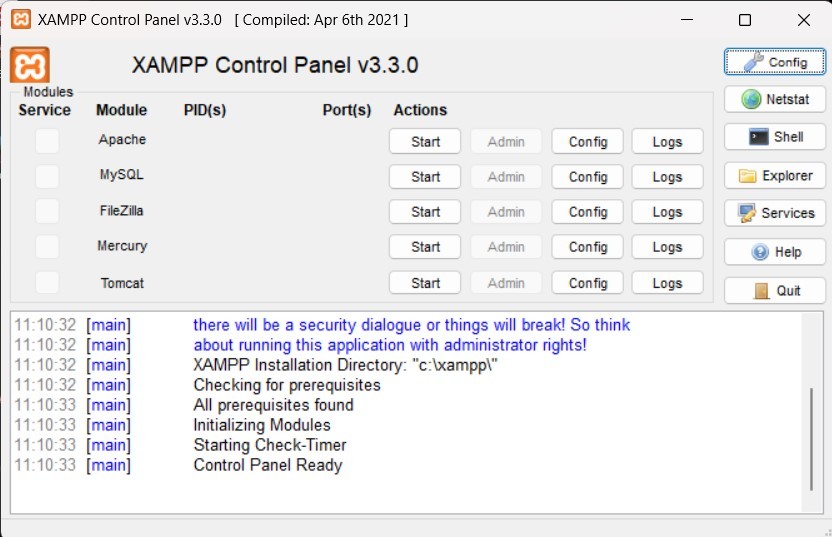Toggle the Apache service checkbox
This screenshot has width=832, height=537.
tap(46, 141)
